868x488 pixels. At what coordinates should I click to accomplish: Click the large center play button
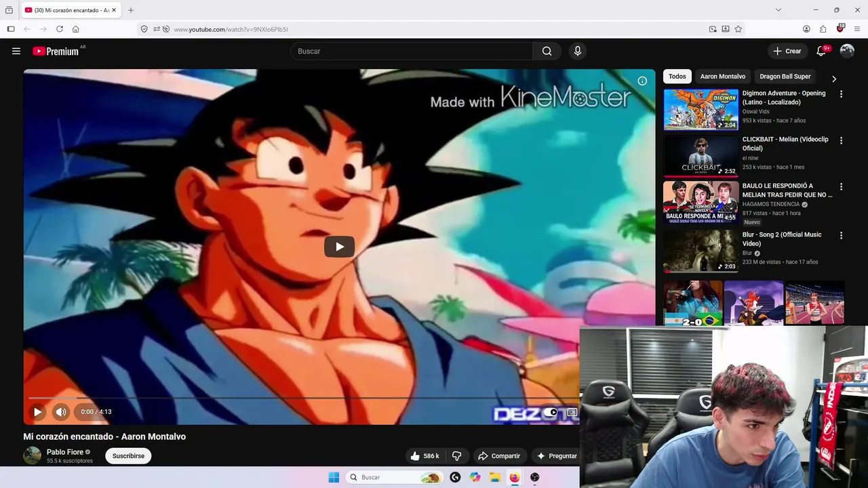pos(339,247)
